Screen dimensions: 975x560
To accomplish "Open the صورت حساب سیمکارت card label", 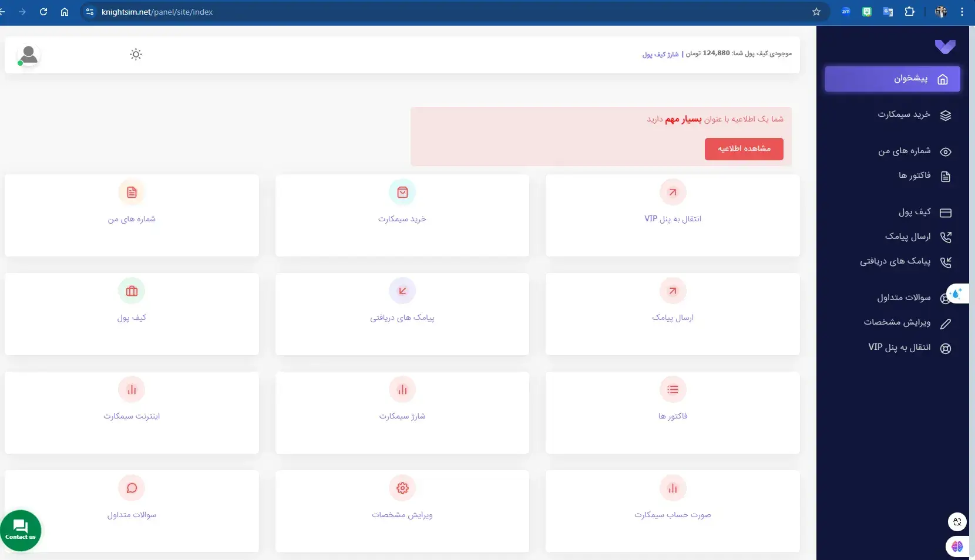I will click(x=673, y=515).
